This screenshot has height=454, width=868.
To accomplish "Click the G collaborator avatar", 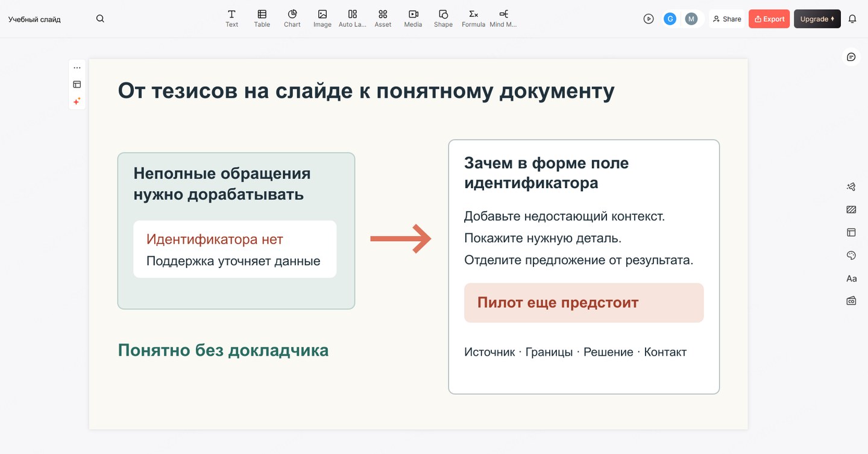I will 670,19.
